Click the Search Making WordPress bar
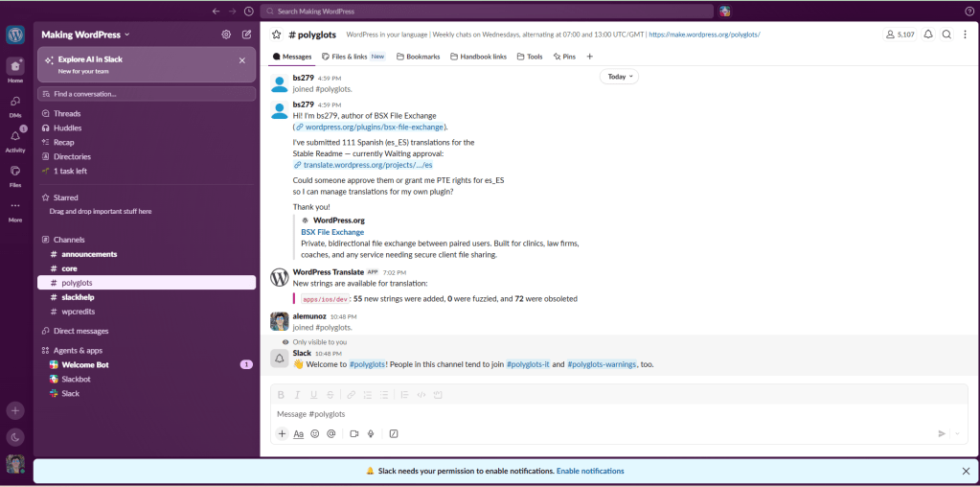The image size is (980, 487). (x=487, y=12)
